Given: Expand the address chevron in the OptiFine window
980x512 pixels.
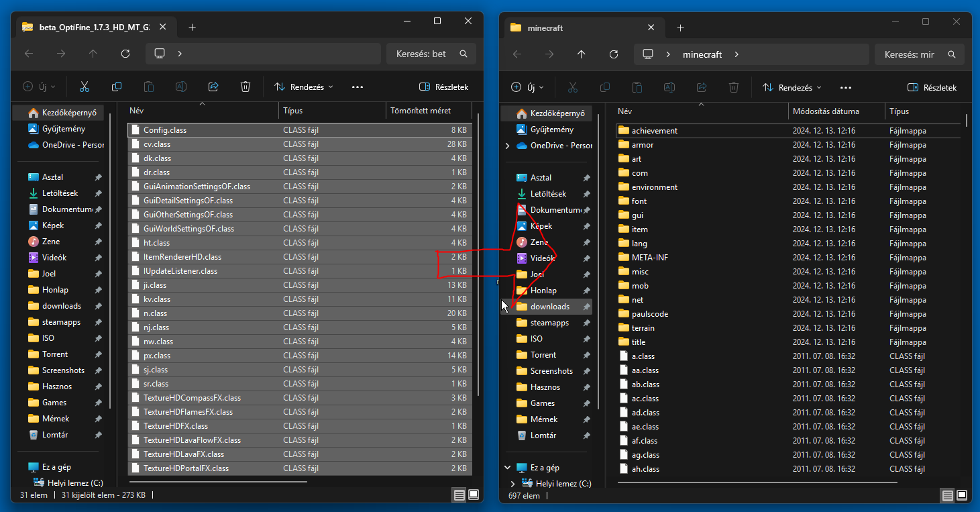Looking at the screenshot, I should click(x=180, y=54).
